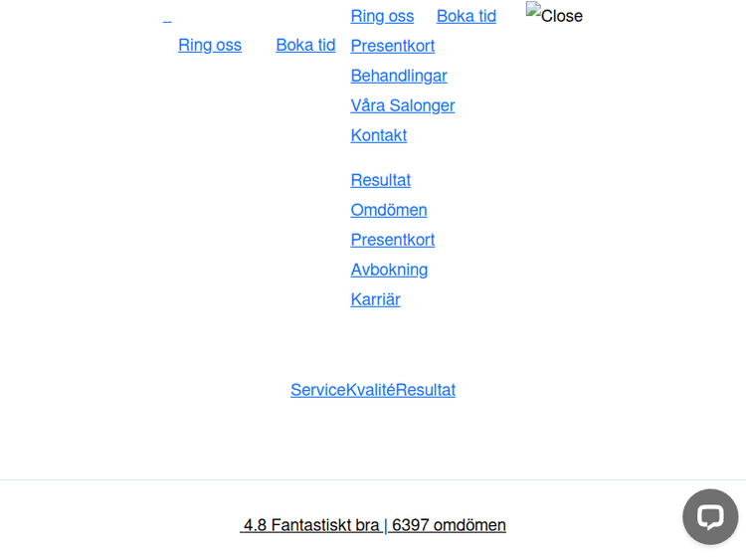
Task: Click Resultat link above Omdömen
Action: (380, 180)
